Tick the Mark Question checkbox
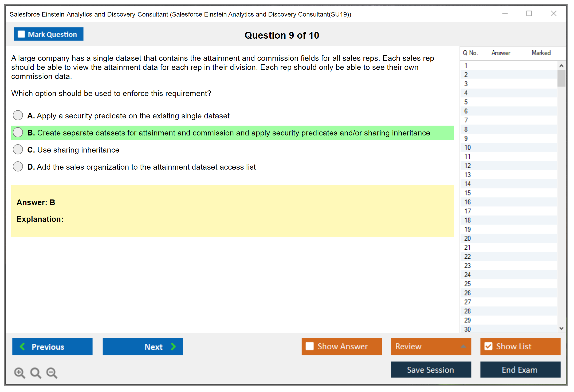 tap(21, 34)
